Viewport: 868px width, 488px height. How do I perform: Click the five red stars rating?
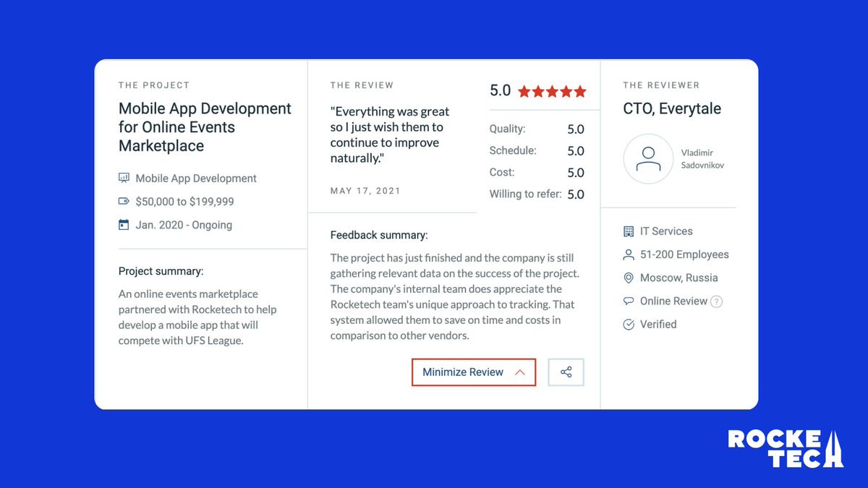pos(552,92)
